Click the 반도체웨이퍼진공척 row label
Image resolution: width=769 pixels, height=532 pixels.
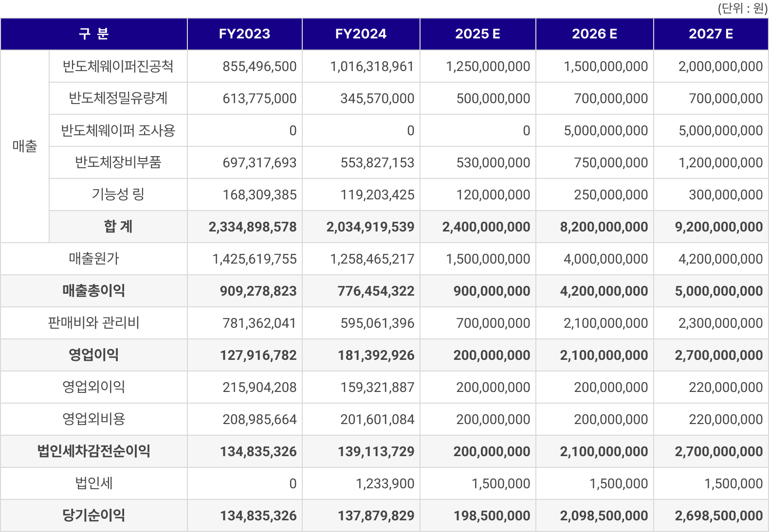tap(118, 66)
